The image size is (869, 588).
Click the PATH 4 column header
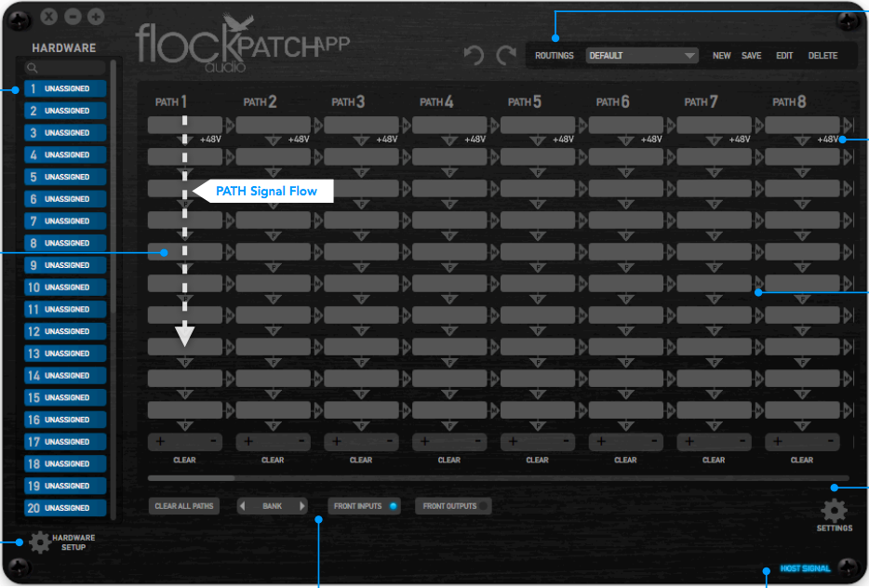point(436,102)
